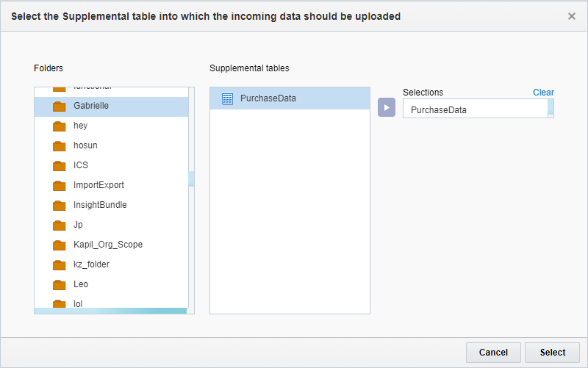Select PurchaseData in Supplemental tables list
The width and height of the screenshot is (588, 368).
268,98
